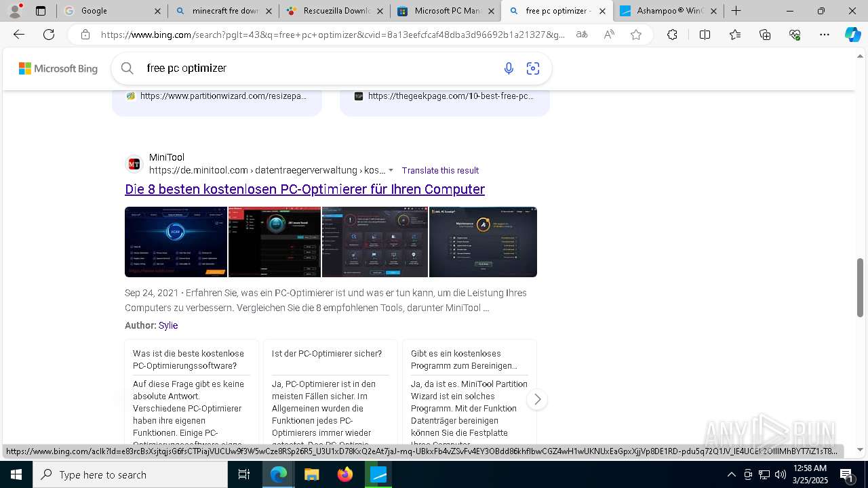Open a new tab with plus button
Image resolution: width=868 pixels, height=488 pixels.
click(x=736, y=11)
